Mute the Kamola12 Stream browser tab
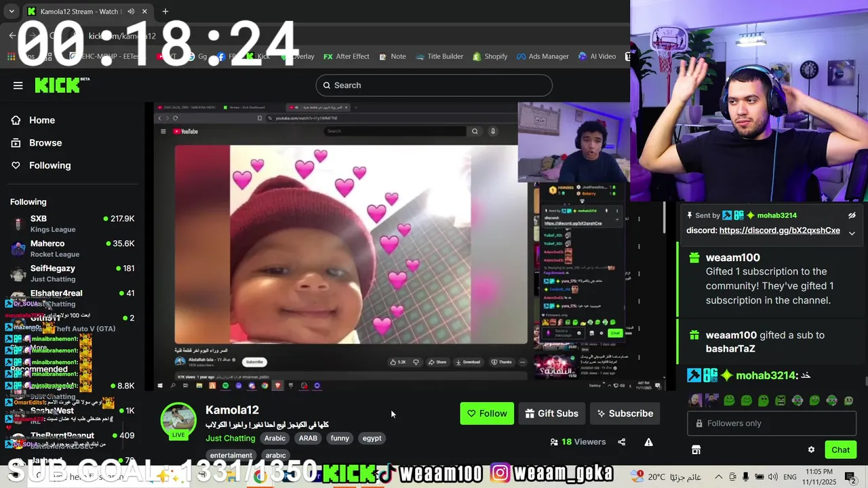This screenshot has height=488, width=868. [131, 12]
